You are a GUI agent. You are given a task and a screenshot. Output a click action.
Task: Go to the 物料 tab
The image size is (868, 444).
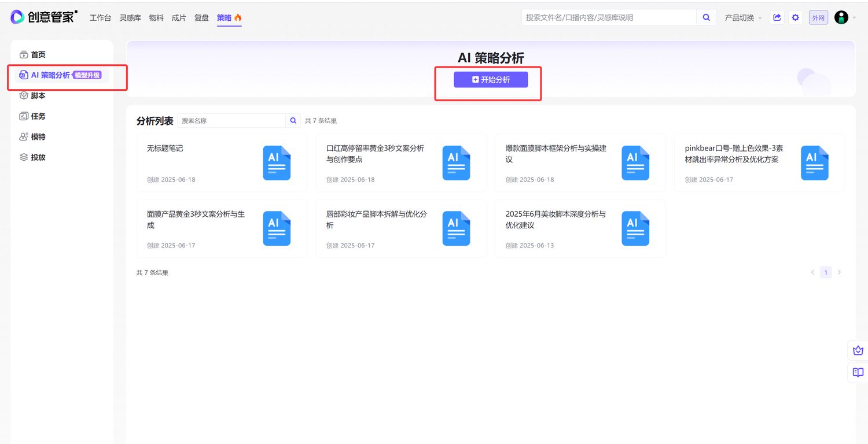click(156, 18)
